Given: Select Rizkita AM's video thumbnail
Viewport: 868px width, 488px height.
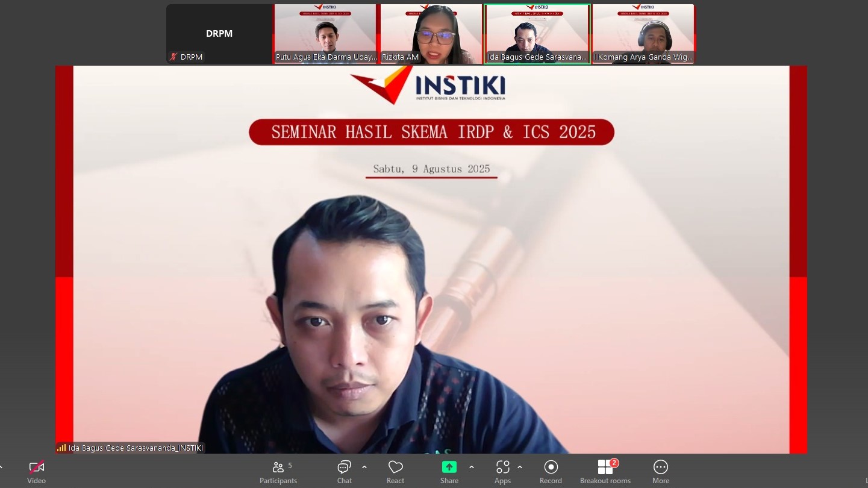Looking at the screenshot, I should tap(431, 34).
